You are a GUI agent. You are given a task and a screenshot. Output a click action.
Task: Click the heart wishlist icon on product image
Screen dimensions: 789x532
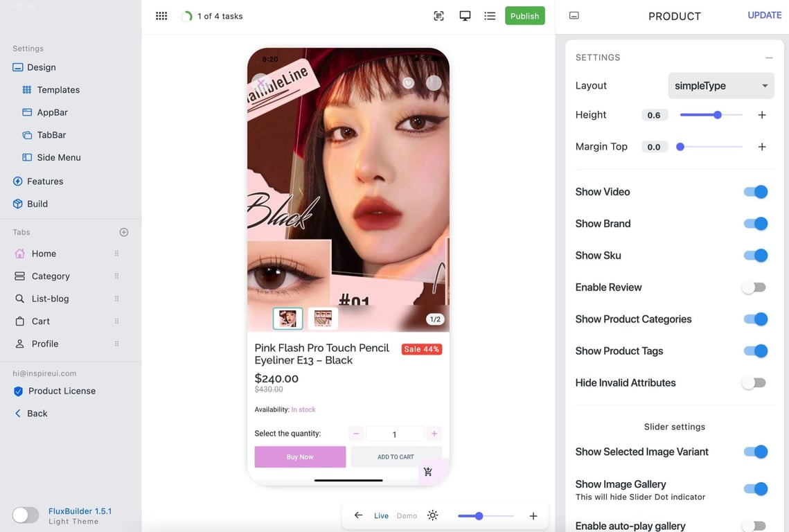click(409, 82)
